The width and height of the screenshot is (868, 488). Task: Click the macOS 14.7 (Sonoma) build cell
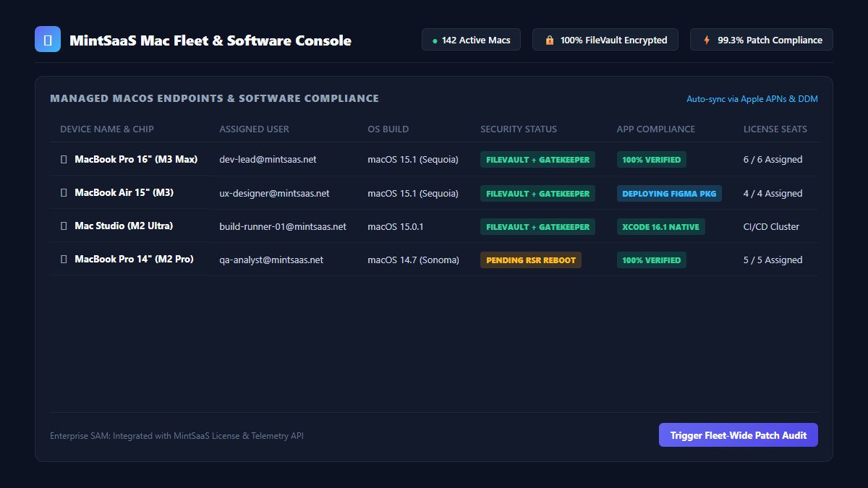(x=413, y=260)
